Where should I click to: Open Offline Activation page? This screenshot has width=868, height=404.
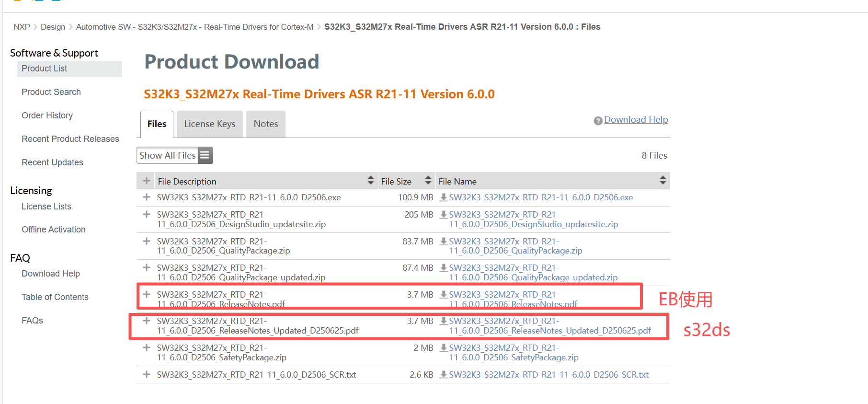[54, 230]
